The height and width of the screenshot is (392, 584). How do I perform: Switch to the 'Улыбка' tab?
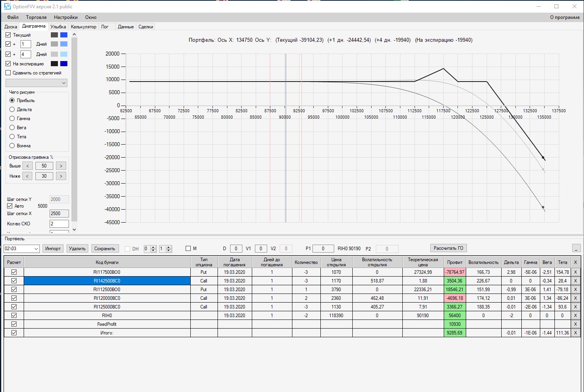[58, 27]
